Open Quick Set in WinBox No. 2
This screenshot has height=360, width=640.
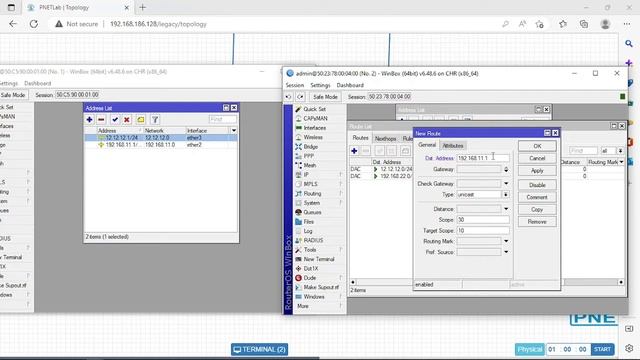tap(314, 109)
